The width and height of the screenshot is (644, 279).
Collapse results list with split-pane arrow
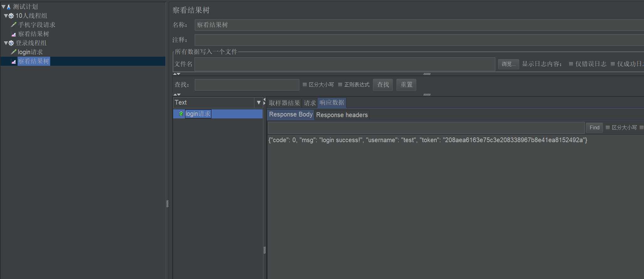pos(264,100)
